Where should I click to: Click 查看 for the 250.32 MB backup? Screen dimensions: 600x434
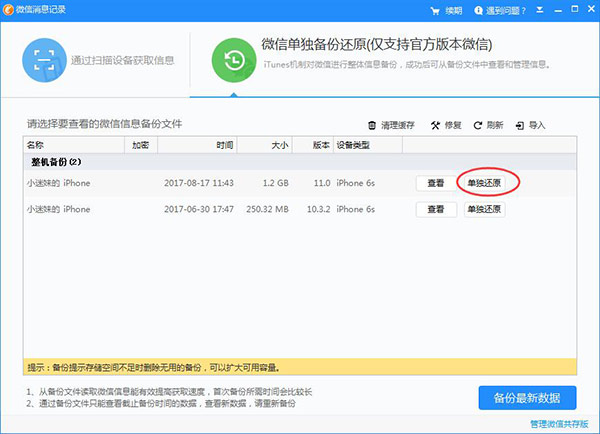436,209
